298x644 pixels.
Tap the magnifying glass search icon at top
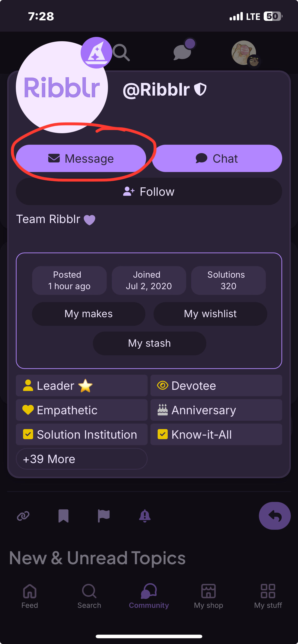pos(121,52)
